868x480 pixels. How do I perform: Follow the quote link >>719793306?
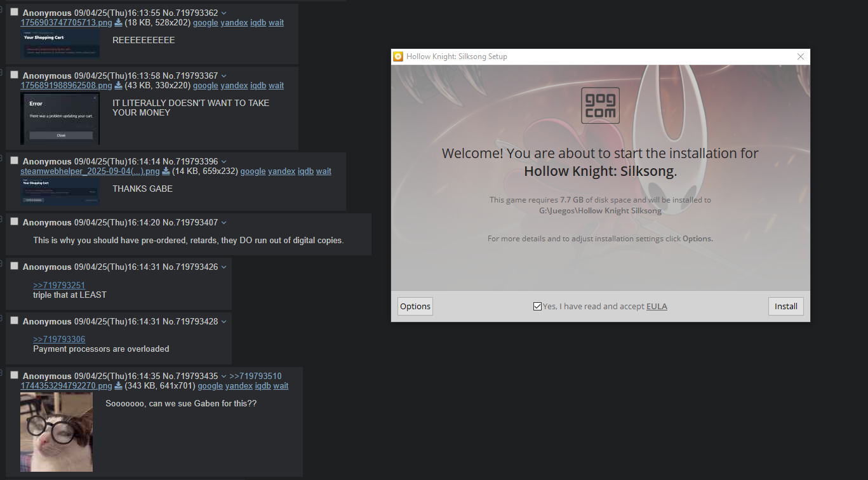[x=59, y=340]
